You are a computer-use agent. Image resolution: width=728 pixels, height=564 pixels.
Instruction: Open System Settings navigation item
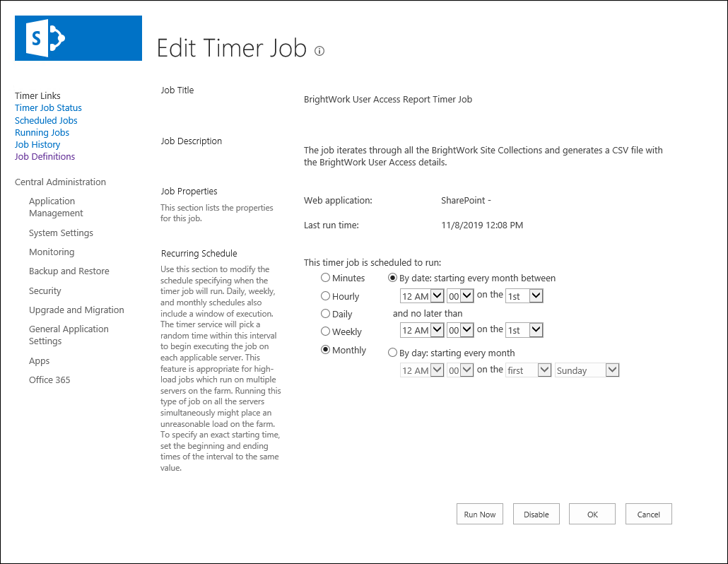point(61,233)
